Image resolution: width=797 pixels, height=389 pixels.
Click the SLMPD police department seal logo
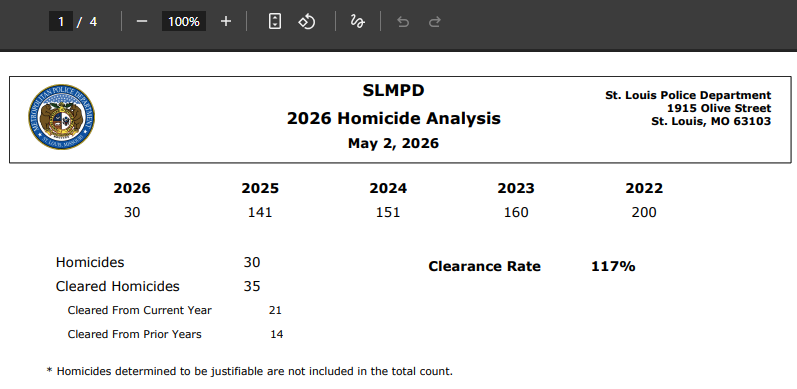pos(62,117)
